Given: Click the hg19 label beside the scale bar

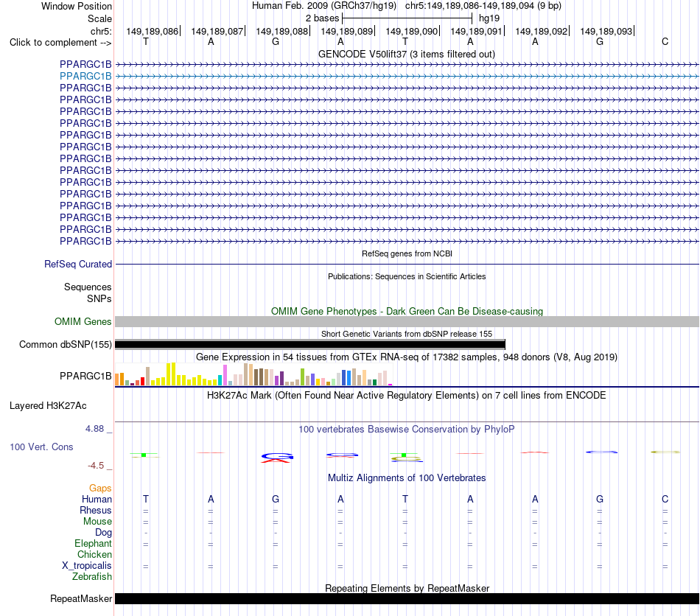Looking at the screenshot, I should [x=489, y=18].
